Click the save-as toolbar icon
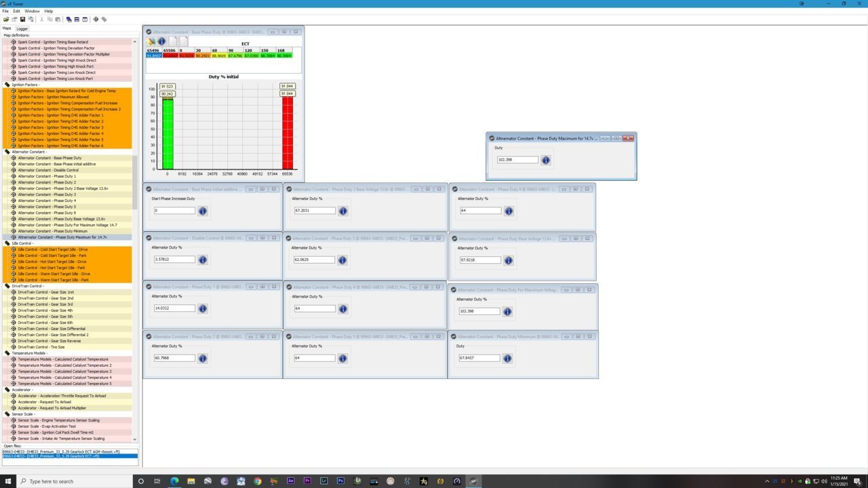The width and height of the screenshot is (868, 488). [x=31, y=19]
